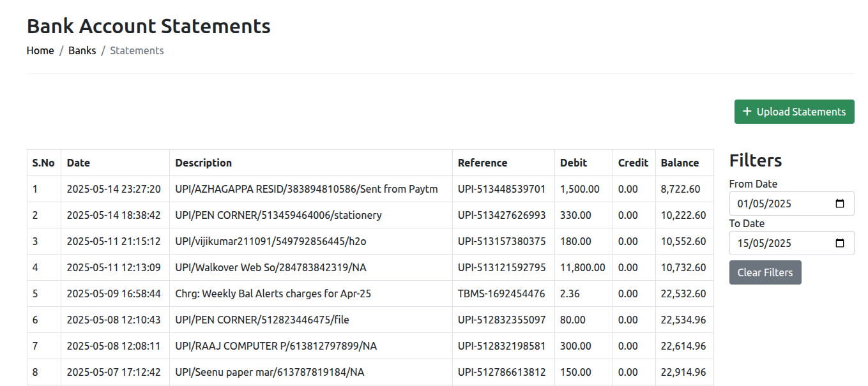Open calendar picker in From Date field
This screenshot has width=868, height=386.
pyautogui.click(x=840, y=204)
